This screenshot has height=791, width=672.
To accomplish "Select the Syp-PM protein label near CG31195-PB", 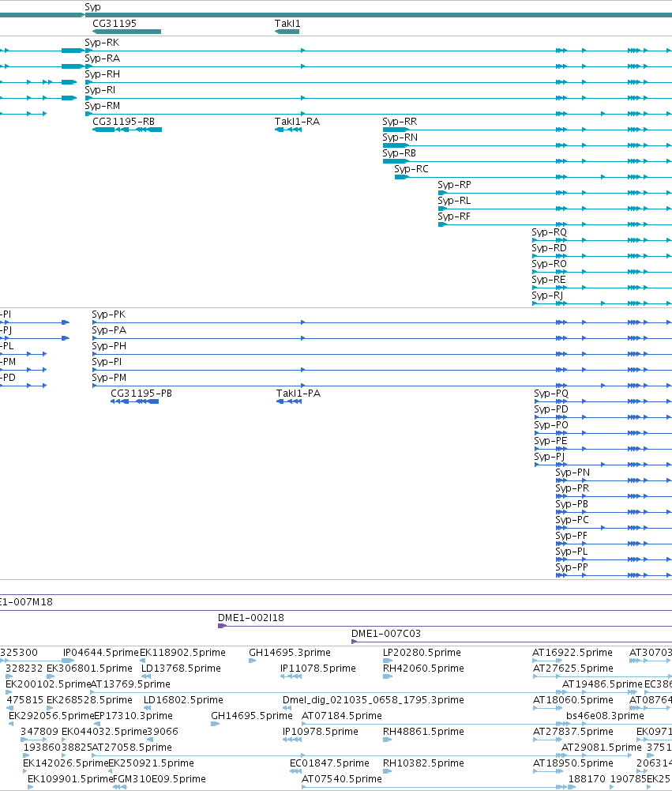I will [109, 378].
